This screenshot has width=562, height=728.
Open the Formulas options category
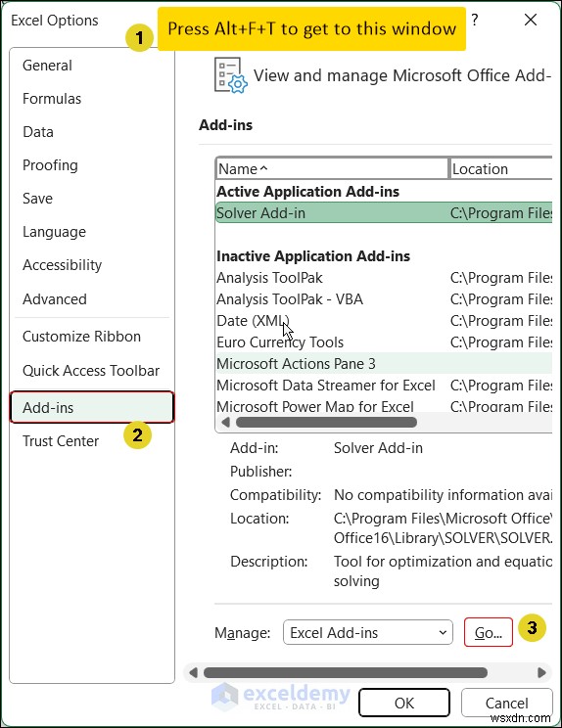(x=52, y=99)
